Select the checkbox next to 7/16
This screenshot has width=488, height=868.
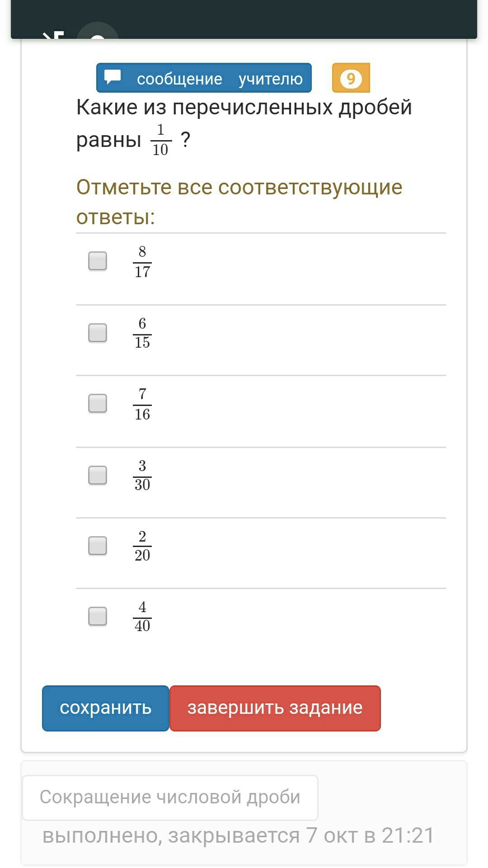pyautogui.click(x=98, y=403)
